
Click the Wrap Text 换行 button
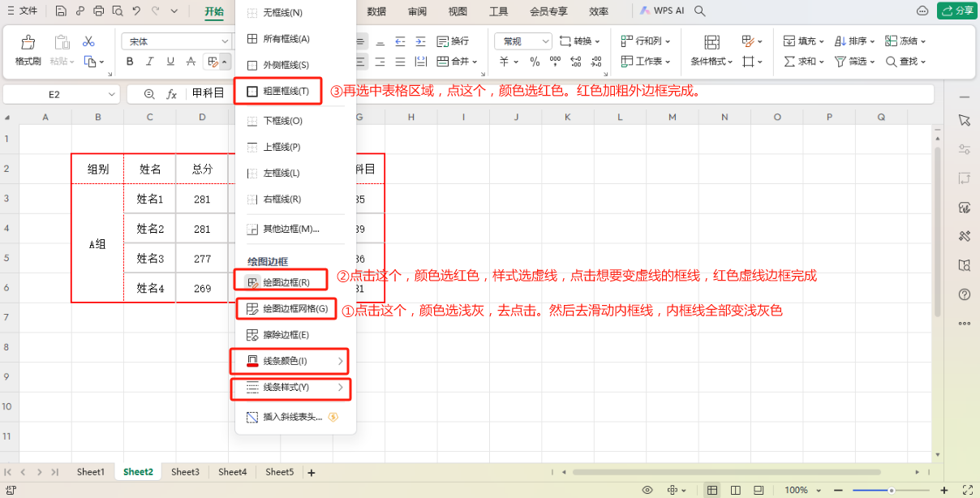click(453, 41)
